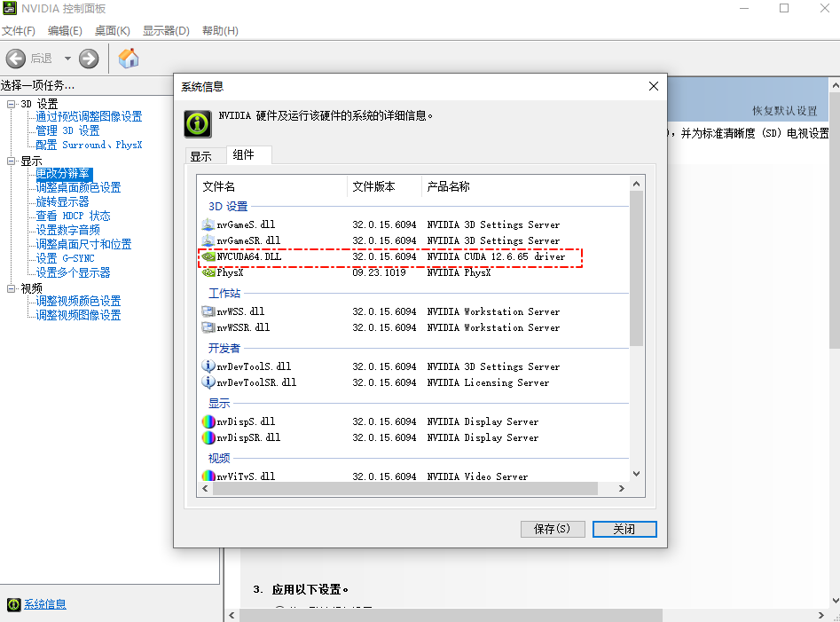The image size is (840, 622).
Task: Select 旋转显示器 tree item
Action: [62, 201]
